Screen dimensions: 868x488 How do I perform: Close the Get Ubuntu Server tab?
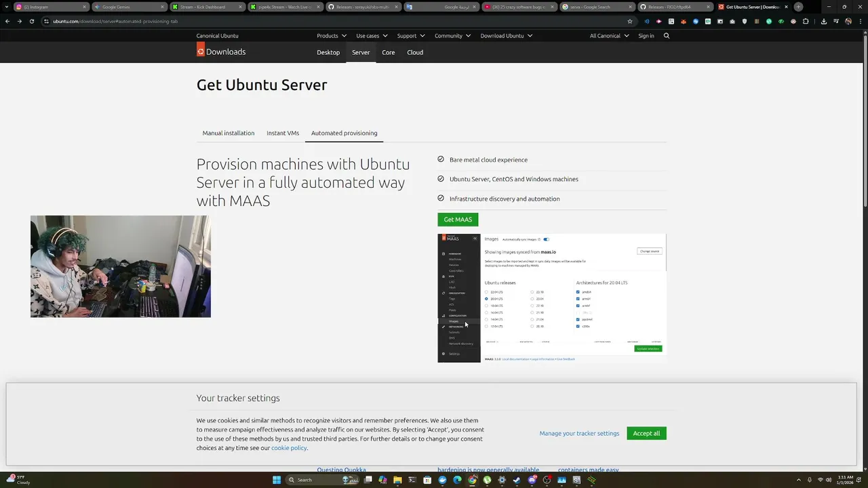coord(785,7)
